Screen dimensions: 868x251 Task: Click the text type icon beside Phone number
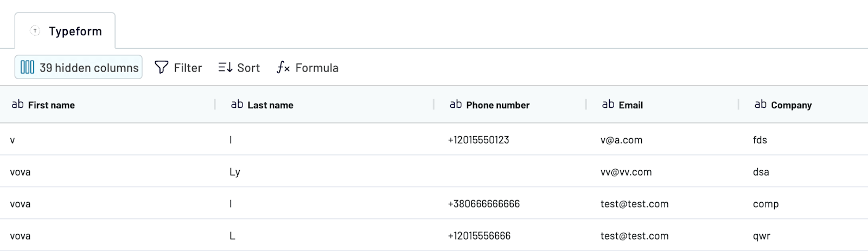456,104
